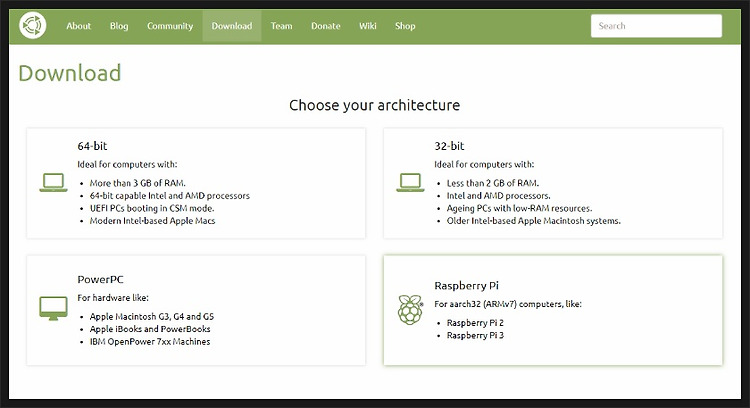Click 'Apple Macintosh G3, G4 and G5'
The image size is (750, 408).
click(152, 317)
